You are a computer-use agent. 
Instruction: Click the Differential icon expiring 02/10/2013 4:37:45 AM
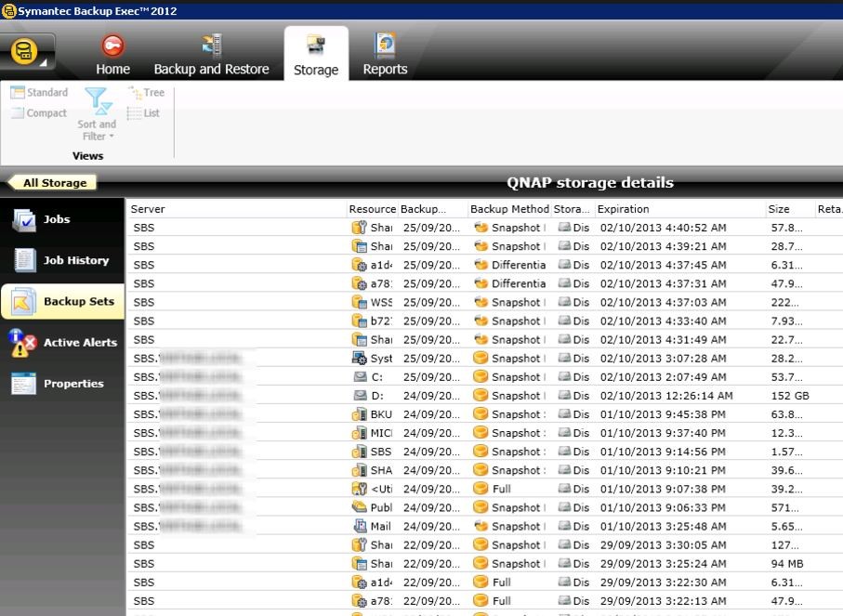(481, 265)
